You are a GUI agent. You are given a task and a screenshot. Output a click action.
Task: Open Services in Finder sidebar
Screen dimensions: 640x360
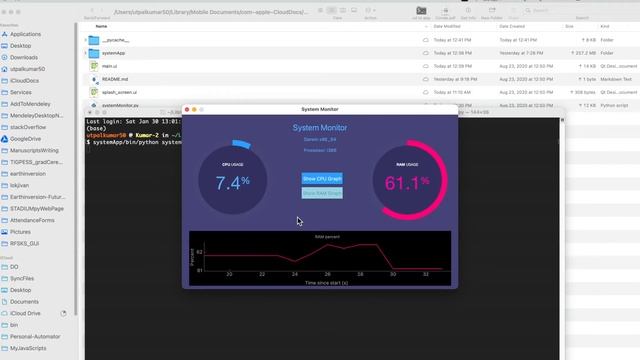click(x=21, y=92)
